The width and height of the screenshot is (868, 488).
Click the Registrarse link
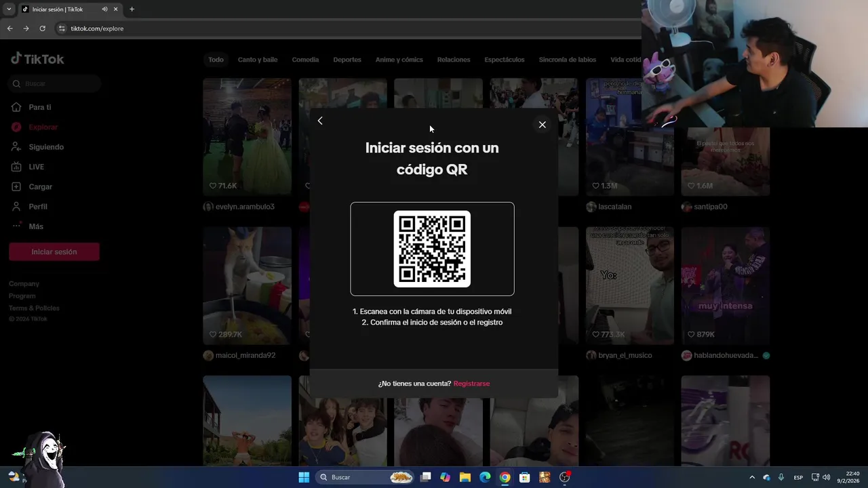coord(471,384)
